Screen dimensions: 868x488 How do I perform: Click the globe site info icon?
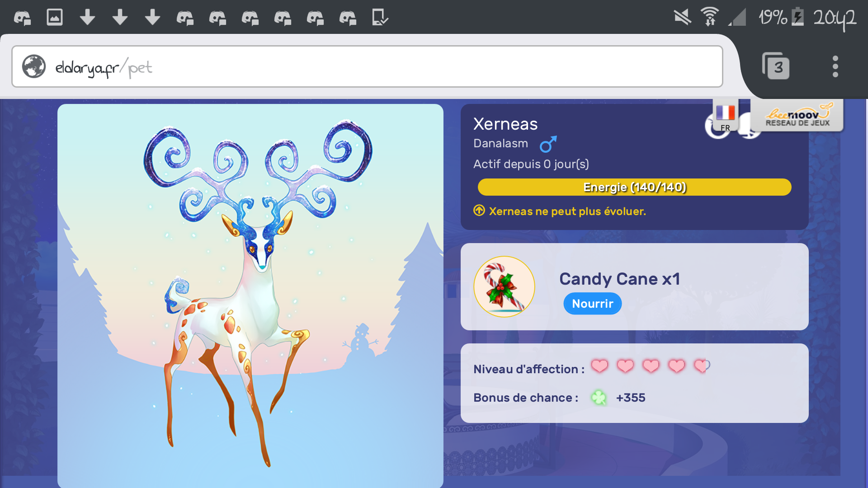pos(34,67)
